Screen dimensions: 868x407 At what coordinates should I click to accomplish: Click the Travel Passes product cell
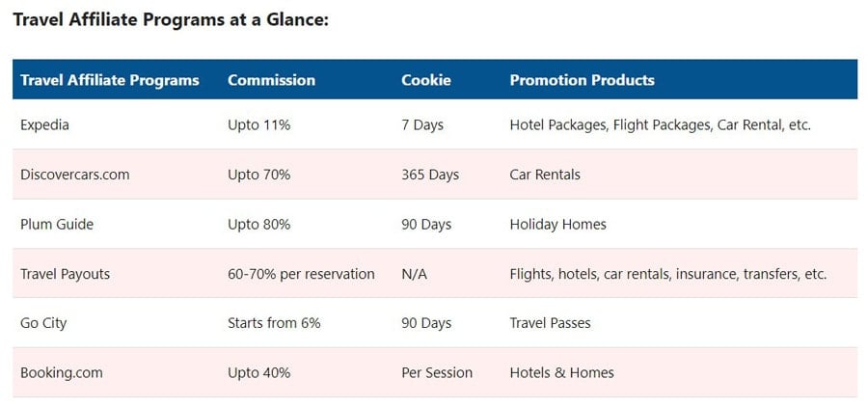[551, 323]
